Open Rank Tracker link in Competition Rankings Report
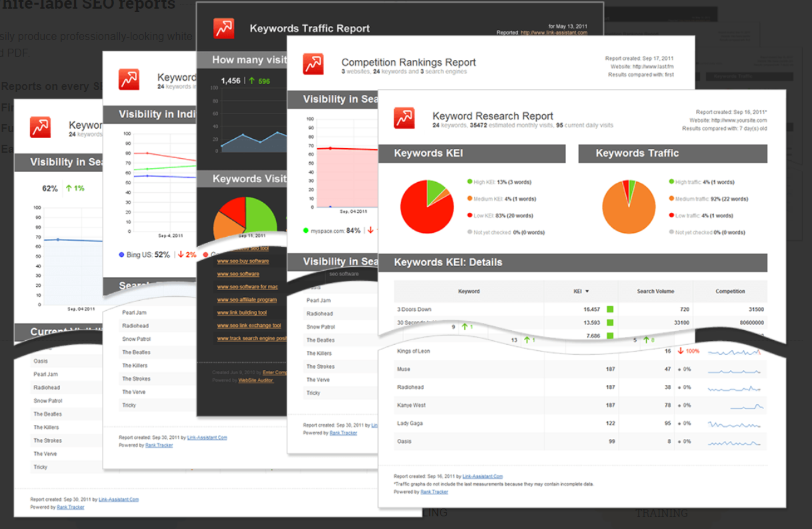 [x=343, y=433]
